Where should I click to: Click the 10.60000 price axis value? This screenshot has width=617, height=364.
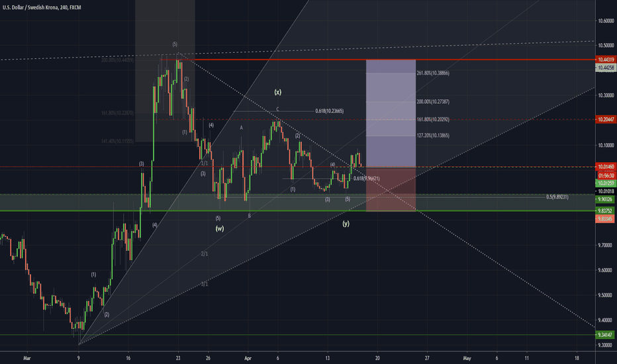click(606, 21)
